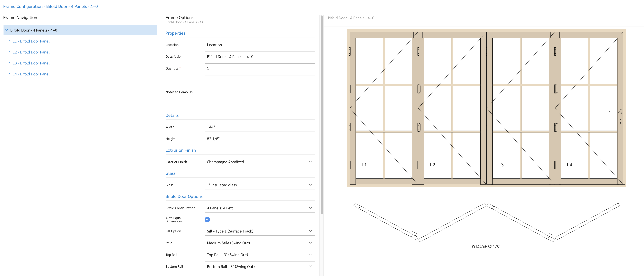Click the Properties section heading

tap(175, 33)
